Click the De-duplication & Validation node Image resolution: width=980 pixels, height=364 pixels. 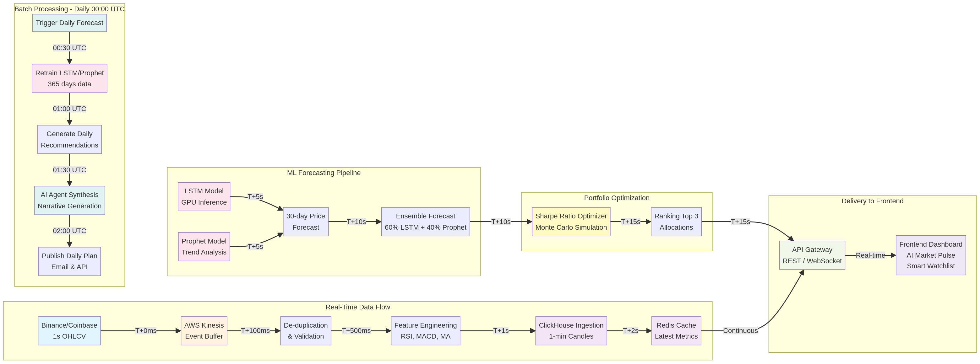click(x=306, y=330)
